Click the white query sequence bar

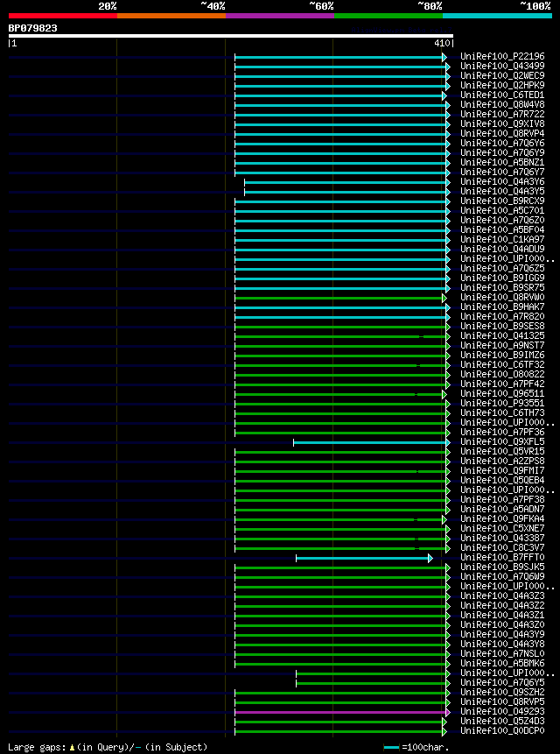[x=230, y=36]
